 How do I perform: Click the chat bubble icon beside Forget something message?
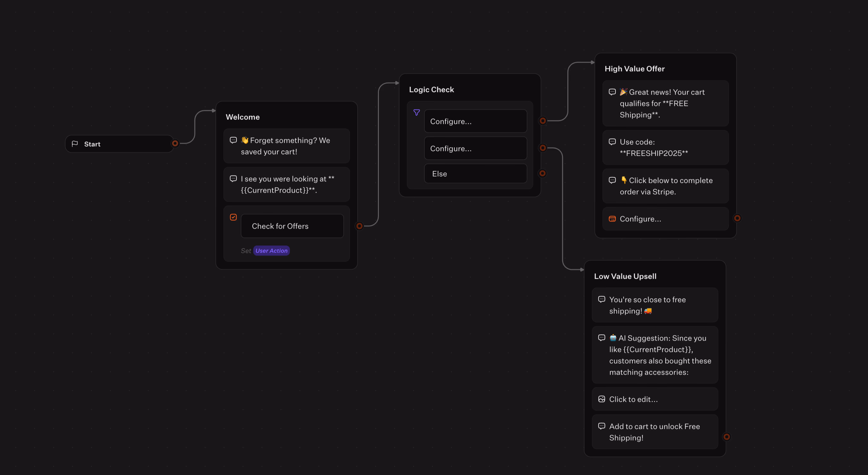(233, 140)
